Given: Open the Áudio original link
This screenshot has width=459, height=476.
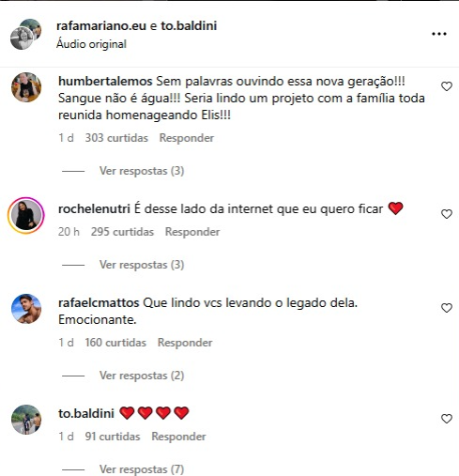Looking at the screenshot, I should point(91,44).
